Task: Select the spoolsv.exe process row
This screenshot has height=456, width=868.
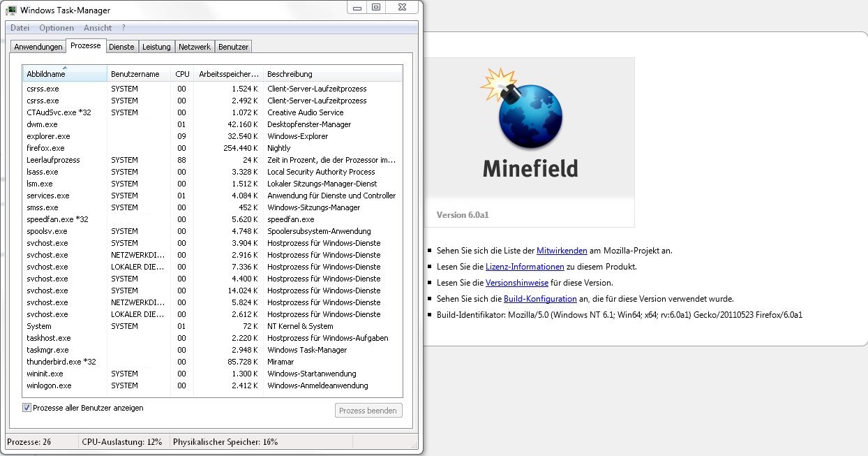Action: (212, 231)
